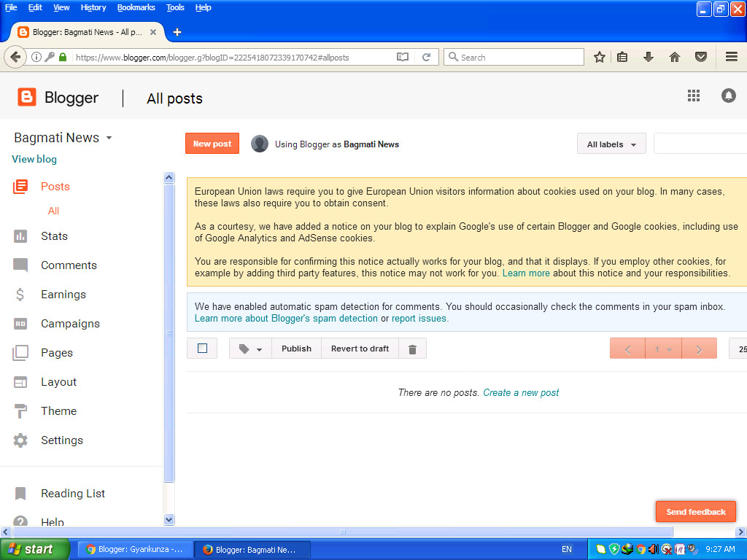Open the Layout editor from sidebar
747x560 pixels.
(x=58, y=381)
